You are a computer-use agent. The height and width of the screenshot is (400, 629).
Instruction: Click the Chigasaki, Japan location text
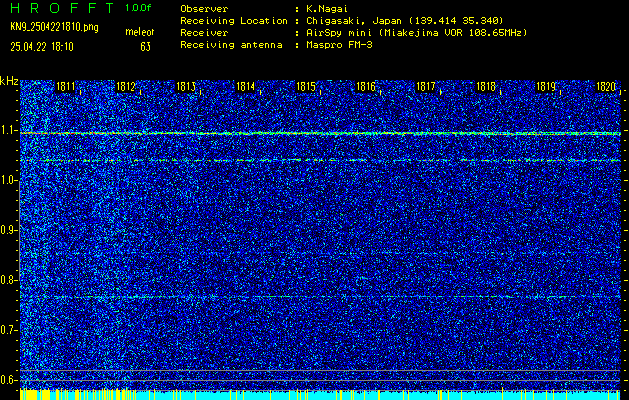[x=405, y=21]
